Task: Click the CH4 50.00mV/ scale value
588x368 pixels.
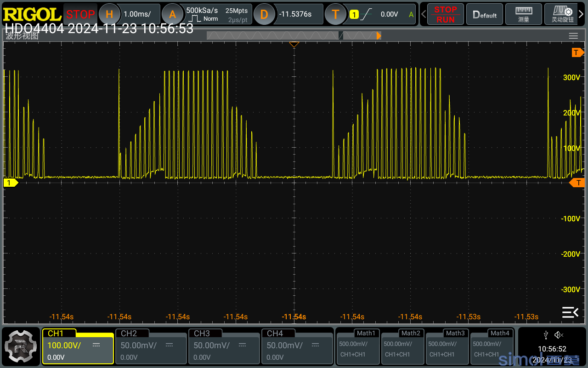Action: (x=285, y=345)
